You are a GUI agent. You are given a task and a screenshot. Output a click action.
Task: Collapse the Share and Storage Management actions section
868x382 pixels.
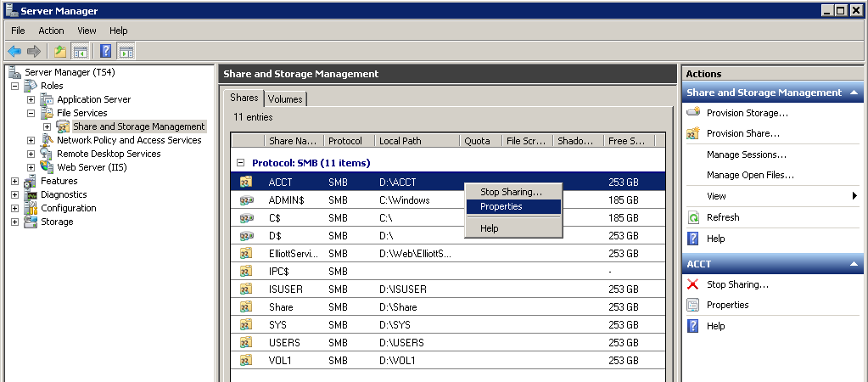pyautogui.click(x=854, y=93)
